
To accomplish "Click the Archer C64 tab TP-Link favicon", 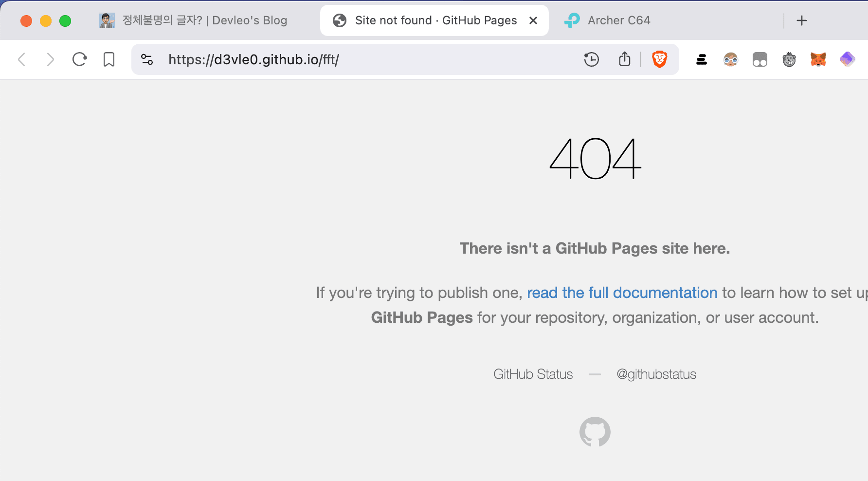I will (x=572, y=20).
